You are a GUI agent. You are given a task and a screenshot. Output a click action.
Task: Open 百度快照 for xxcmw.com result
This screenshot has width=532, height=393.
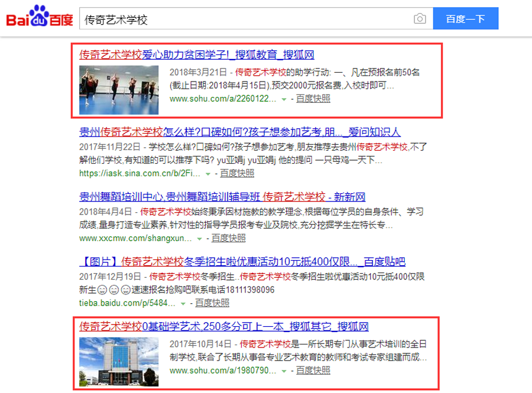click(229, 238)
